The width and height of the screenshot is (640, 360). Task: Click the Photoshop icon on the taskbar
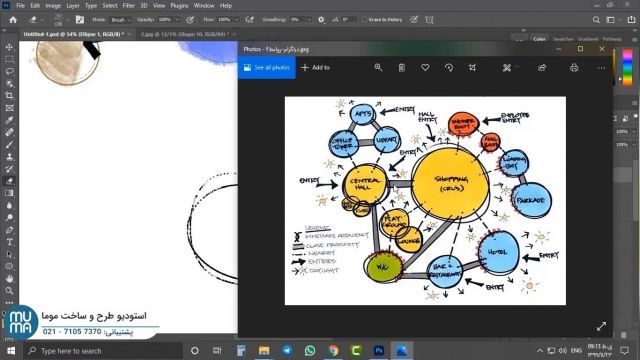click(x=379, y=351)
